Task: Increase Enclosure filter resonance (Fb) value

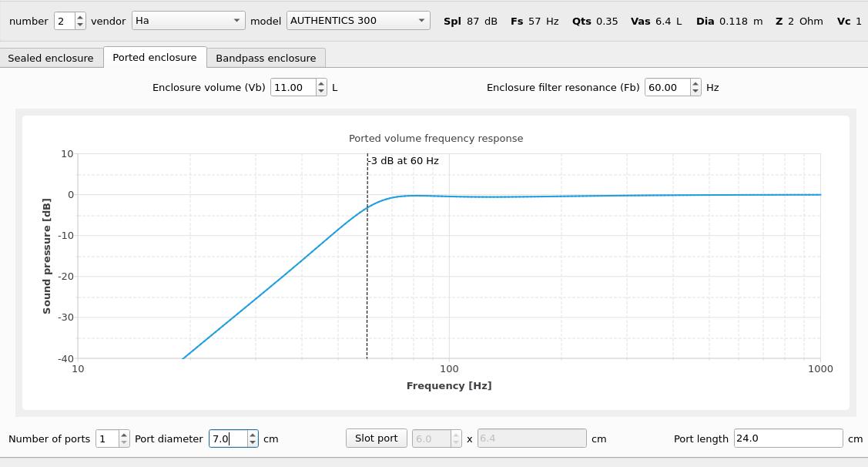Action: pyautogui.click(x=695, y=83)
